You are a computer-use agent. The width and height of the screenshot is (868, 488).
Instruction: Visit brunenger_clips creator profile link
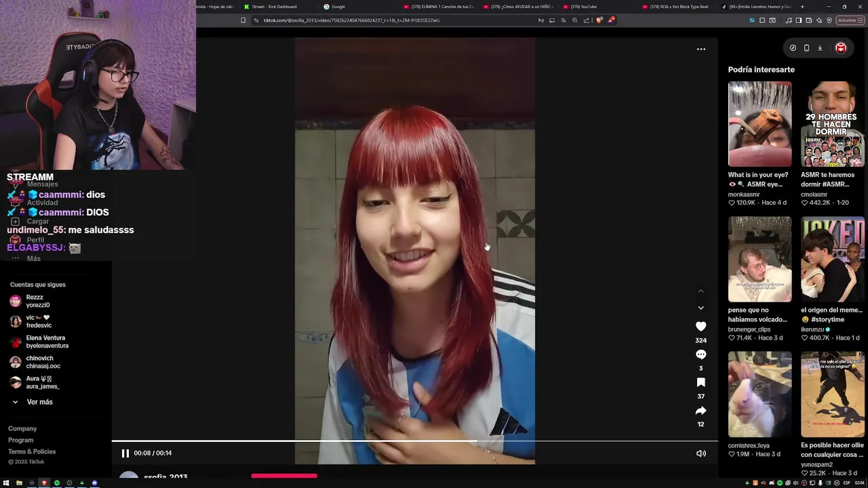point(749,329)
